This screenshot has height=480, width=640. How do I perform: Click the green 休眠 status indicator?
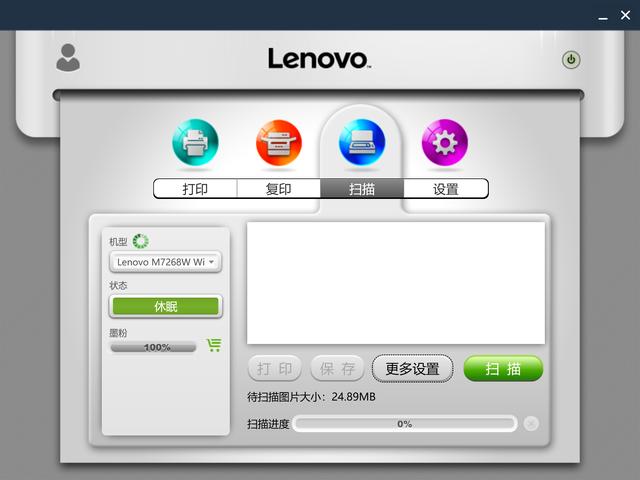(x=166, y=306)
